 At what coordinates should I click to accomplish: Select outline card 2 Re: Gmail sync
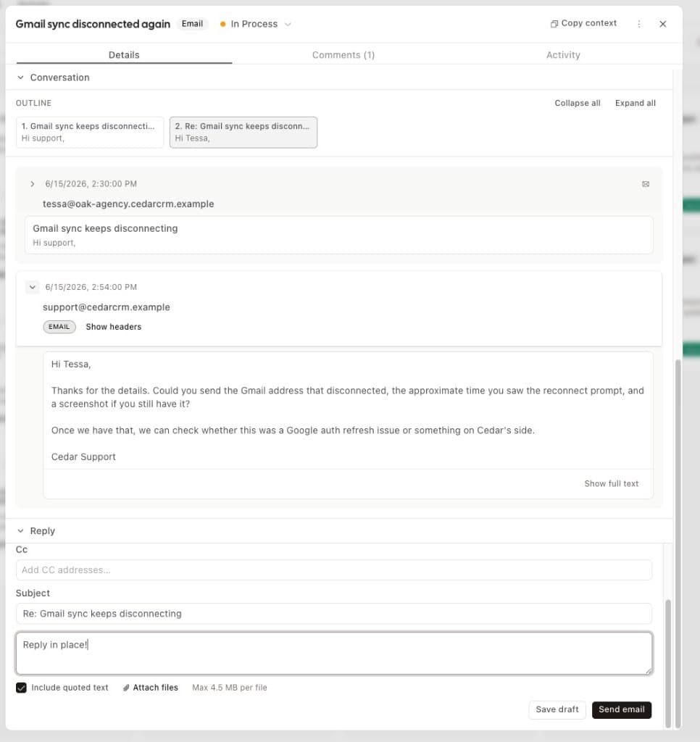243,132
